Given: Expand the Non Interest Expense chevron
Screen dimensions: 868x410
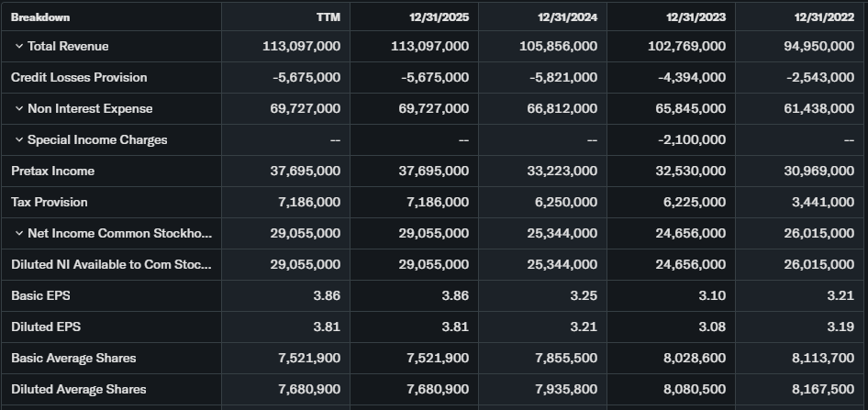Looking at the screenshot, I should click(18, 109).
